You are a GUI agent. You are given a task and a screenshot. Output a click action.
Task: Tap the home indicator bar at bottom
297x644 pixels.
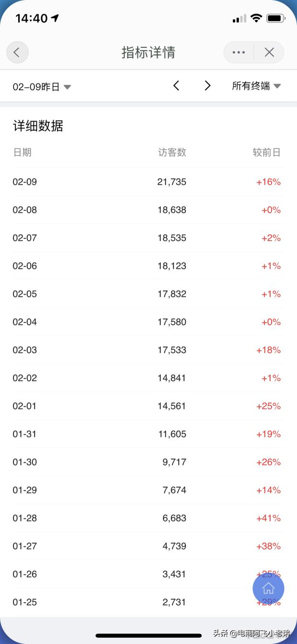coord(148,636)
